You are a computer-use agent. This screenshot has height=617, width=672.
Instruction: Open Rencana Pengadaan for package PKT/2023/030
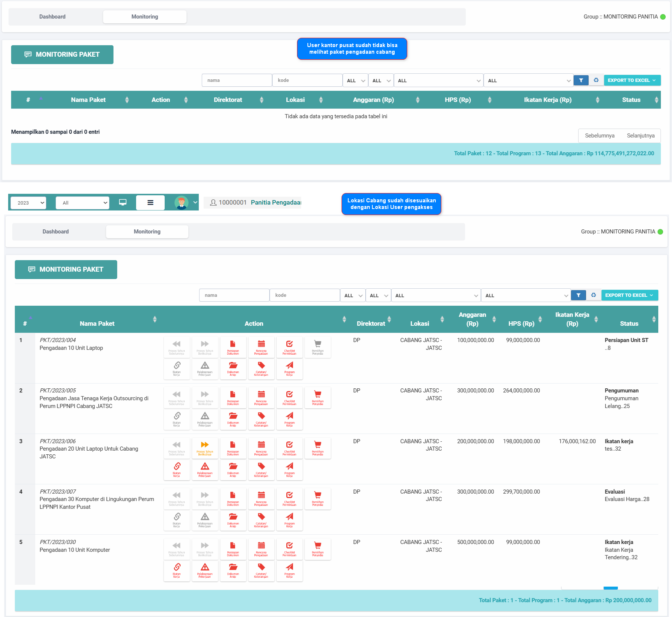pyautogui.click(x=261, y=549)
